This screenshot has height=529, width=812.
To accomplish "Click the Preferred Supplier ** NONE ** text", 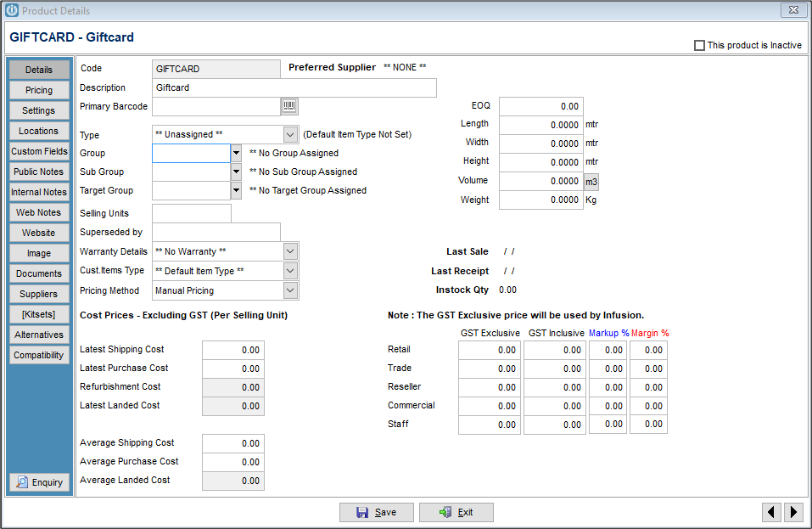I will coord(405,67).
